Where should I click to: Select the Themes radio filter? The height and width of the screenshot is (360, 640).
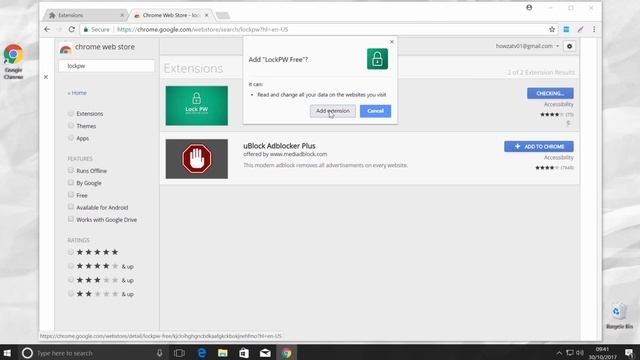pos(71,126)
